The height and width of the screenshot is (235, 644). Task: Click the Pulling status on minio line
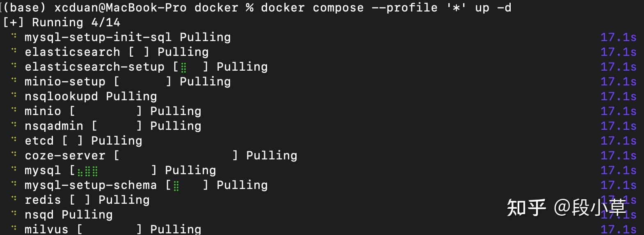pyautogui.click(x=176, y=111)
